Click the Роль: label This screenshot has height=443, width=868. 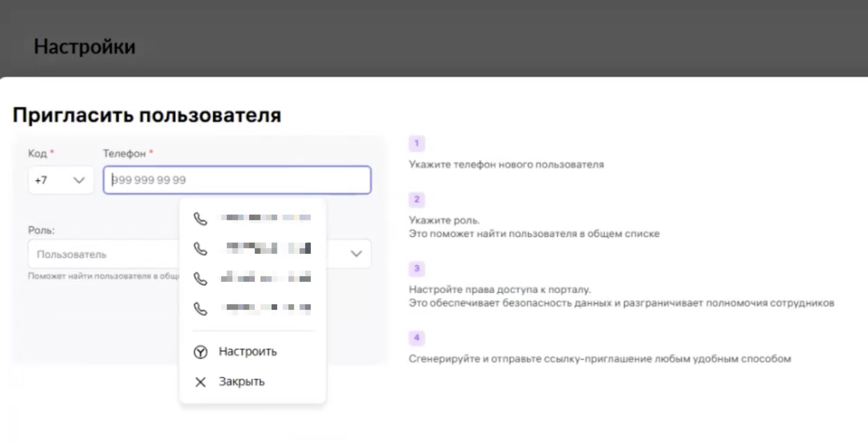41,230
